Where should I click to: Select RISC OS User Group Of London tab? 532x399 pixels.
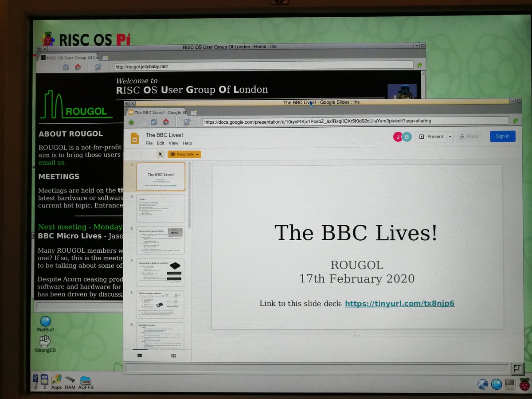[x=69, y=58]
